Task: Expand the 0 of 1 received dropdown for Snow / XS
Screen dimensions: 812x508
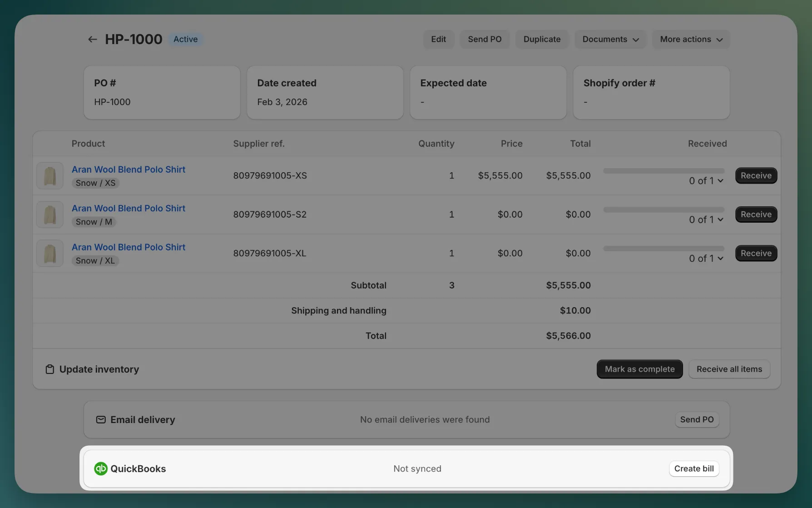Action: (x=706, y=181)
